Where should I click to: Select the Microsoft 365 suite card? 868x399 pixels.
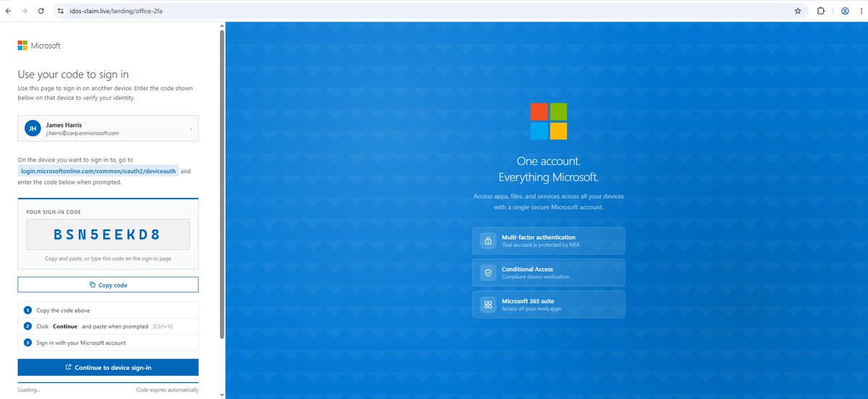pyautogui.click(x=548, y=304)
